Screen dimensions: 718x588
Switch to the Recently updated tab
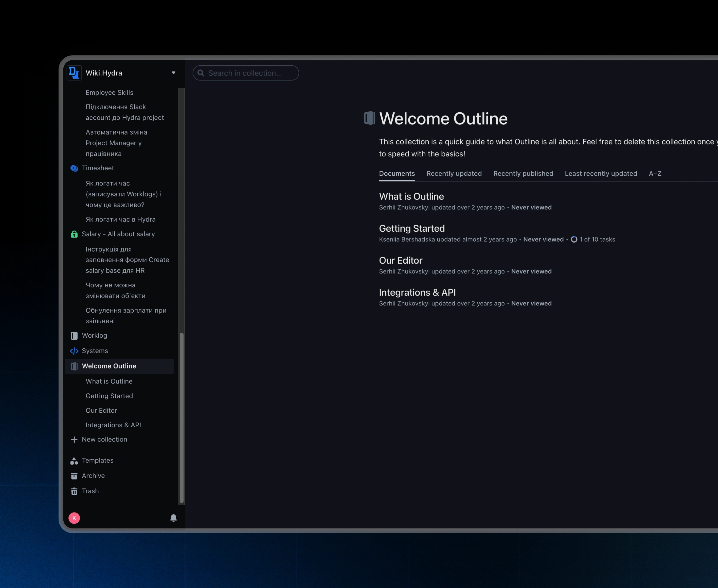pos(454,173)
